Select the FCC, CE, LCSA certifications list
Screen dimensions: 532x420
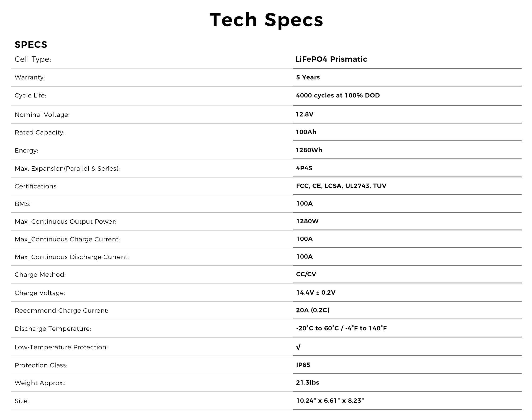pos(341,186)
